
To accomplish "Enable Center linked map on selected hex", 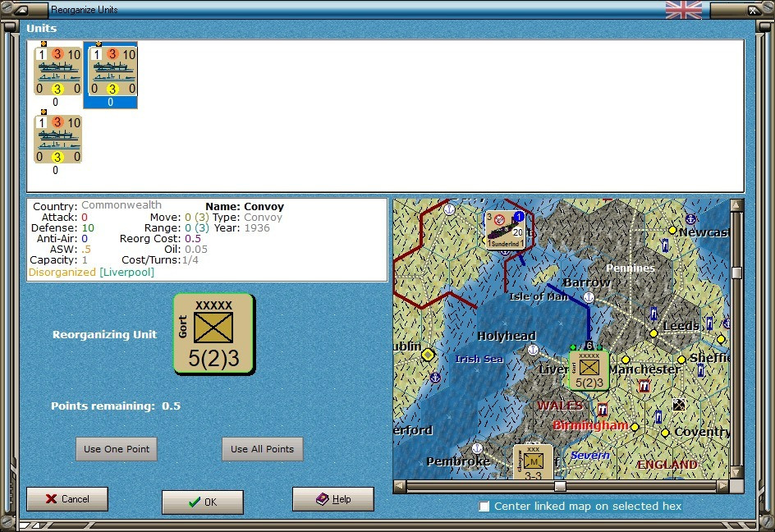I will click(484, 507).
